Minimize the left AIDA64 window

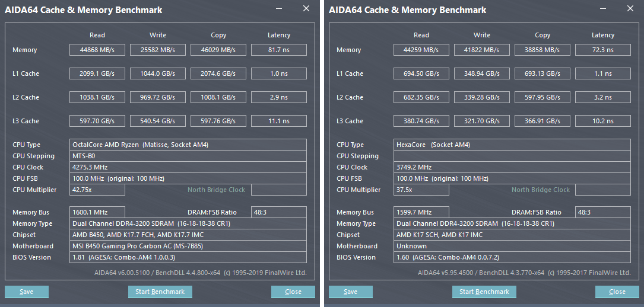tap(280, 9)
